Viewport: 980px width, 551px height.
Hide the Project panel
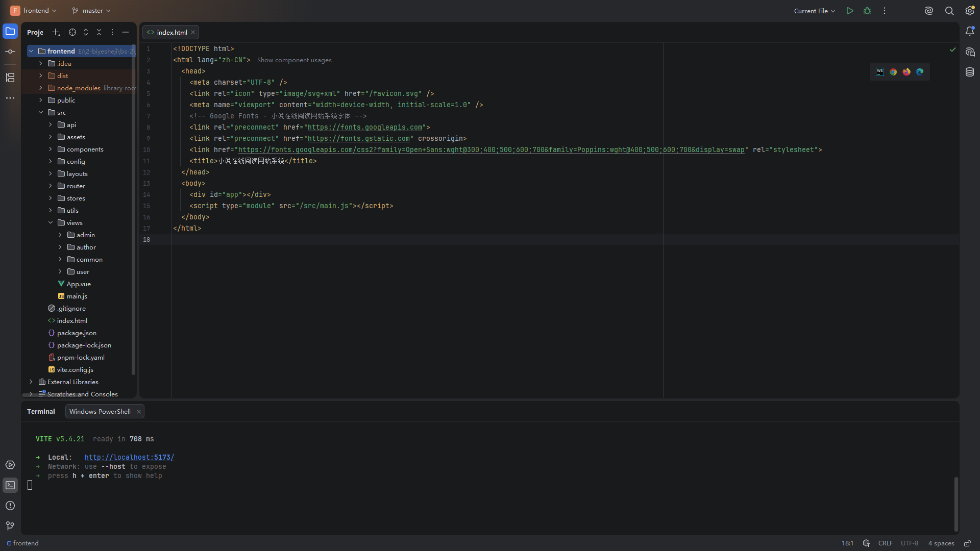coord(126,32)
